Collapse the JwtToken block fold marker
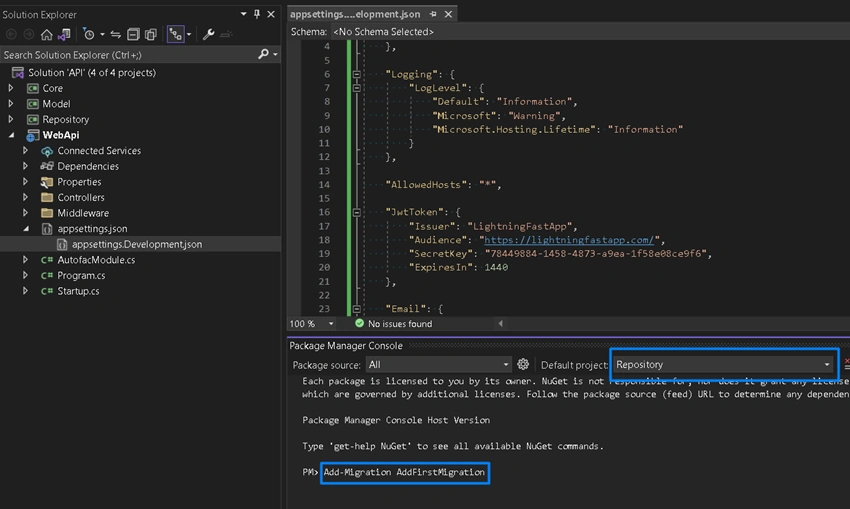Viewport: 850px width, 509px height. coord(356,212)
